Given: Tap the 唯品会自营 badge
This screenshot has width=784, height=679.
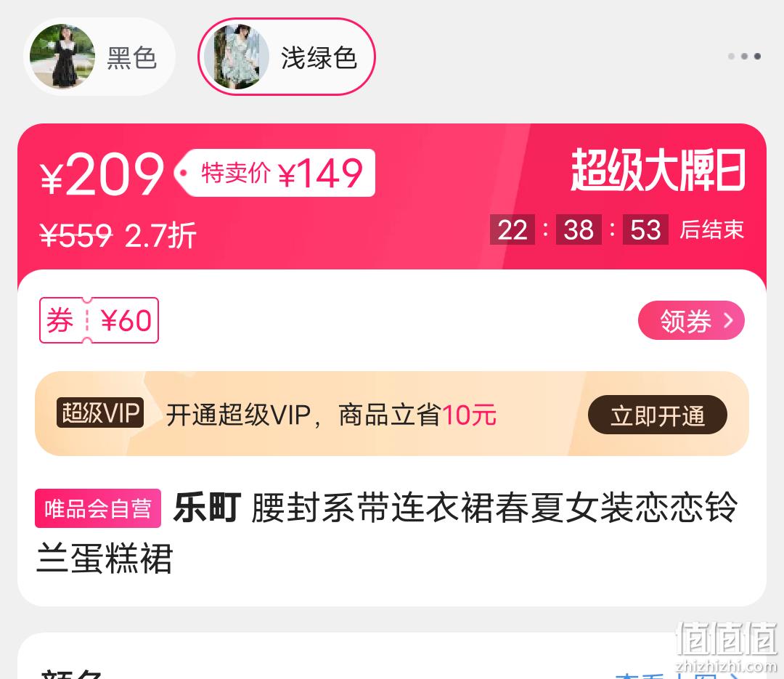Looking at the screenshot, I should [x=98, y=508].
